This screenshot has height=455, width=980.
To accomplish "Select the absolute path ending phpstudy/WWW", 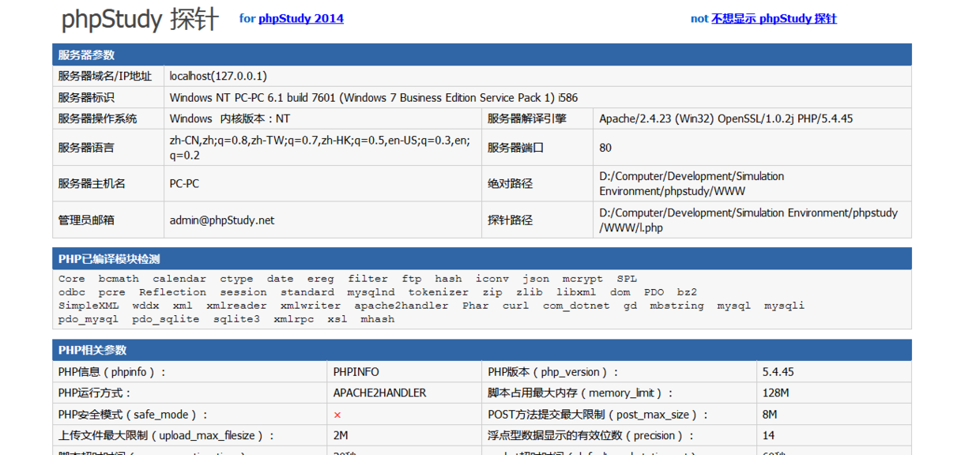I will 692,183.
